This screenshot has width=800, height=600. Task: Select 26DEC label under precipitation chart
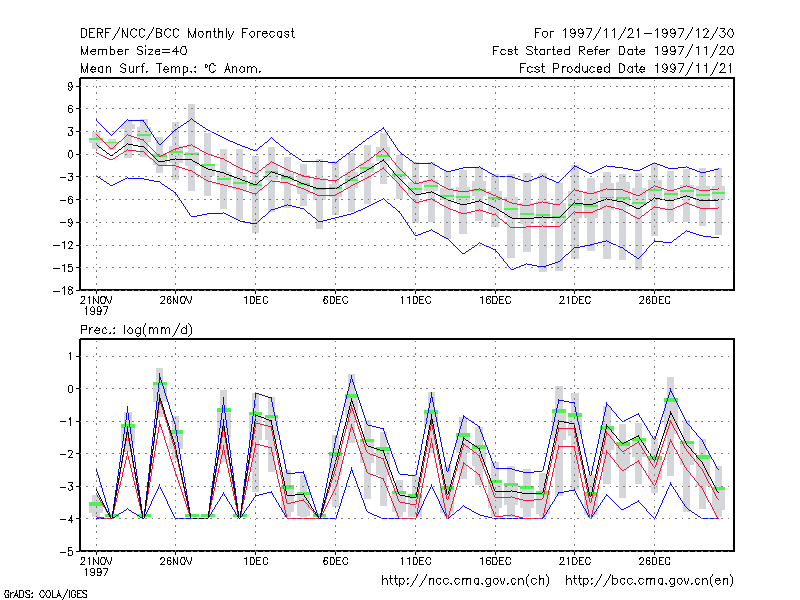click(x=655, y=561)
